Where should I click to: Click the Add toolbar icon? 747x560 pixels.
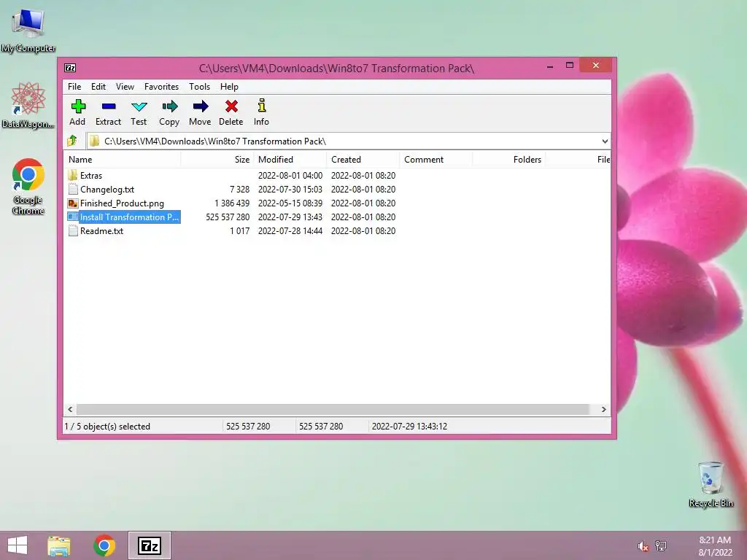tap(77, 106)
